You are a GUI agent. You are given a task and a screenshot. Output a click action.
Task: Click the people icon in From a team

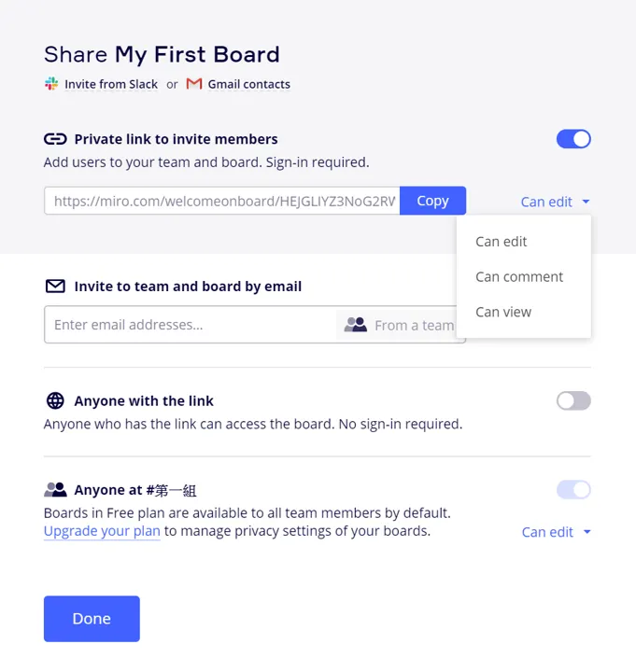click(x=355, y=325)
